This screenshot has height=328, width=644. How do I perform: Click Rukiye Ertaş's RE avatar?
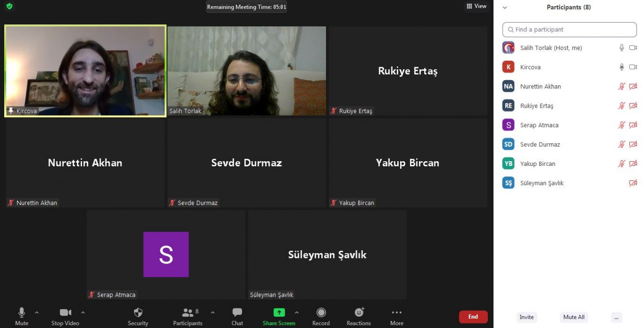[x=508, y=106]
